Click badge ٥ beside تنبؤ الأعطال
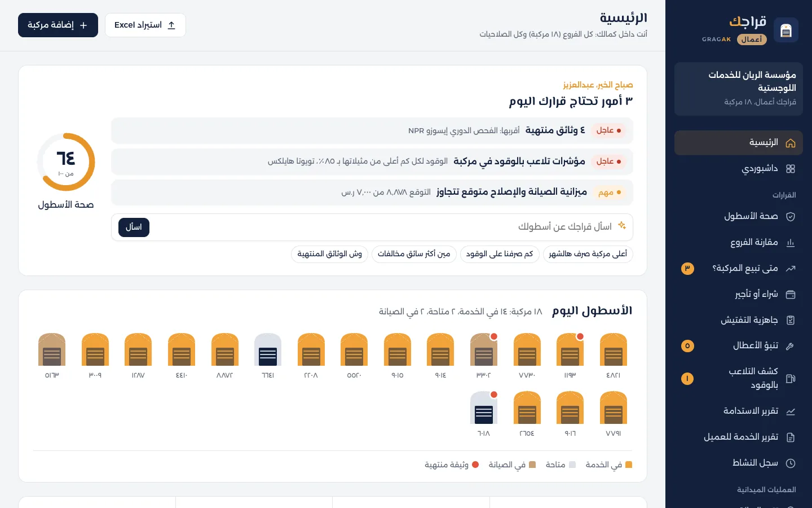 point(687,346)
